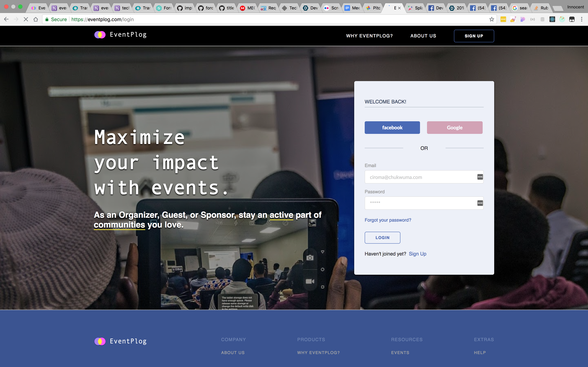Image resolution: width=588 pixels, height=367 pixels.
Task: Click the Forgot your password? link
Action: point(388,220)
